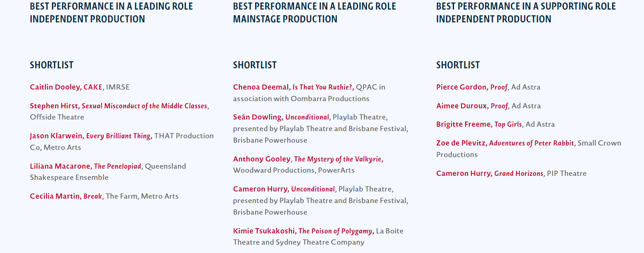Open Caitlin Dooley, CAKE link

click(66, 87)
